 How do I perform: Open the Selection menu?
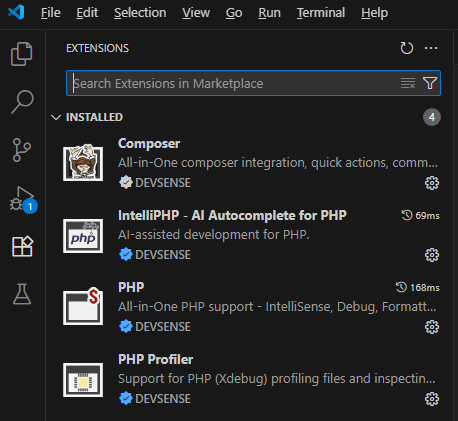pyautogui.click(x=140, y=13)
